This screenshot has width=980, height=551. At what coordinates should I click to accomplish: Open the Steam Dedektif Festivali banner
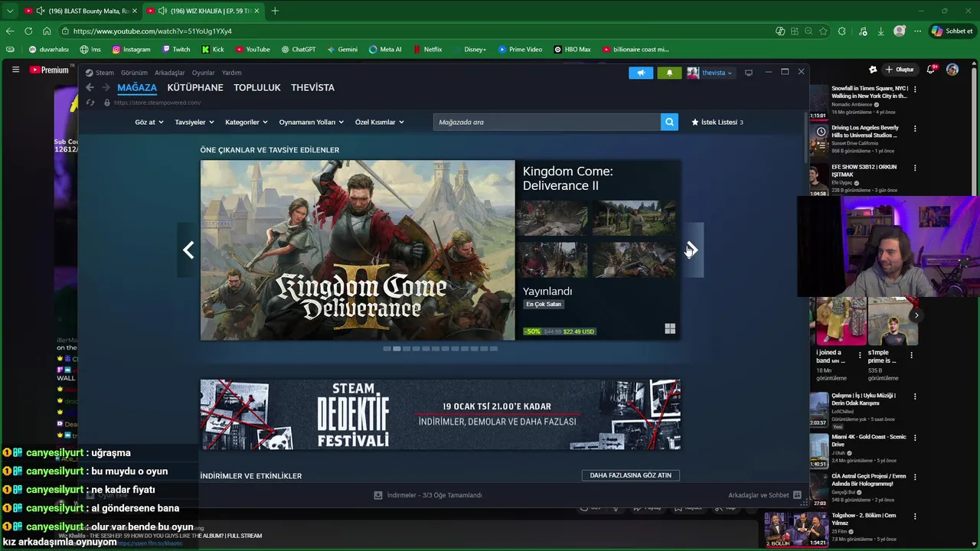point(440,415)
